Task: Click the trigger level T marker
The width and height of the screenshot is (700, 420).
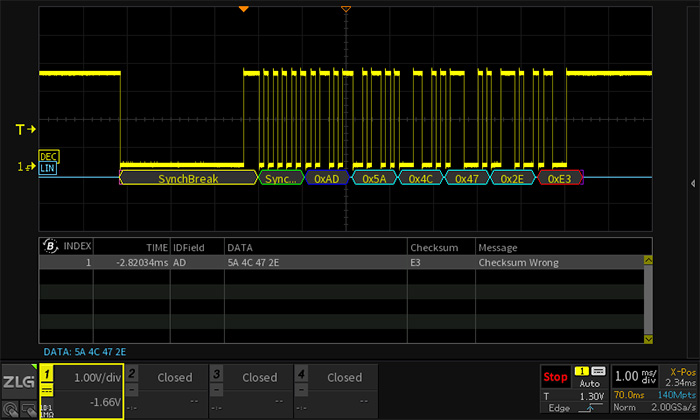Action: pos(26,130)
